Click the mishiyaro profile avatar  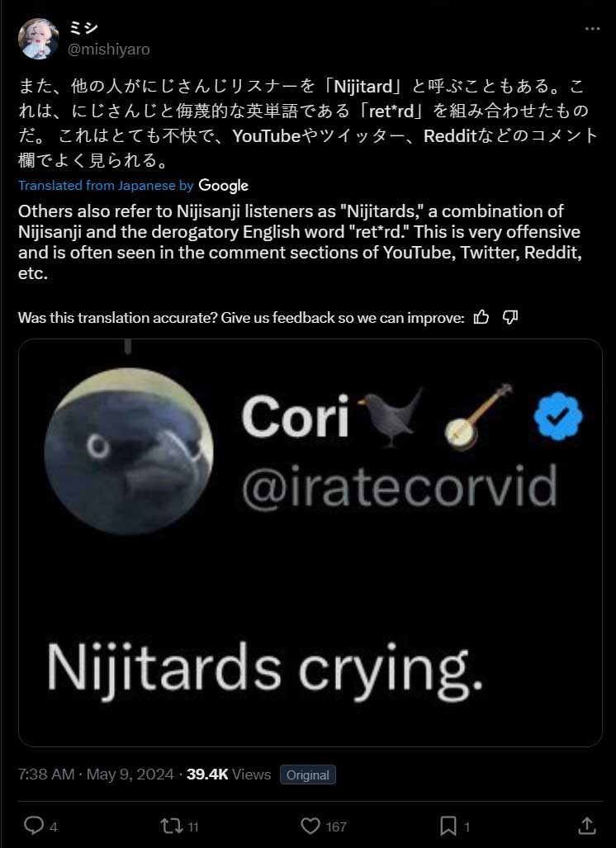click(x=39, y=39)
